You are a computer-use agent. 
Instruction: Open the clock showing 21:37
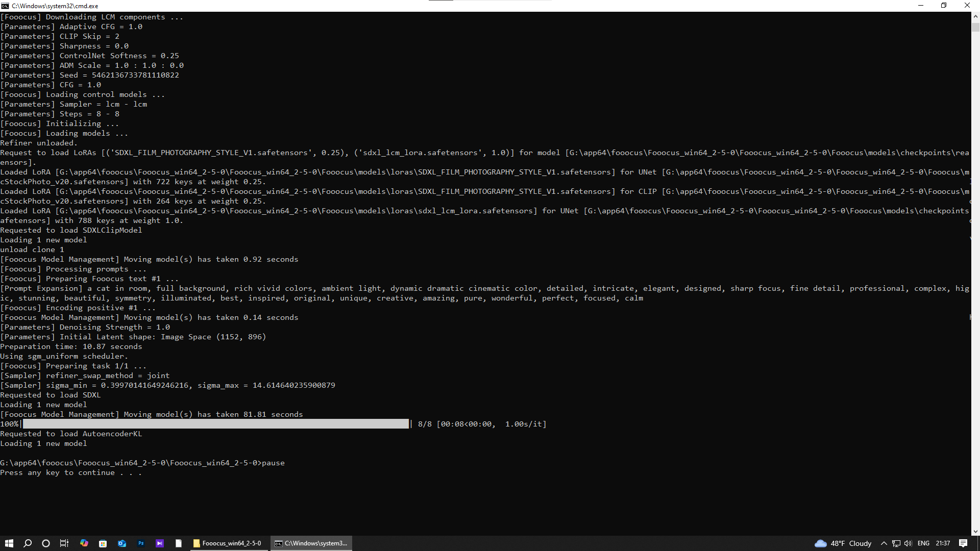coord(943,543)
